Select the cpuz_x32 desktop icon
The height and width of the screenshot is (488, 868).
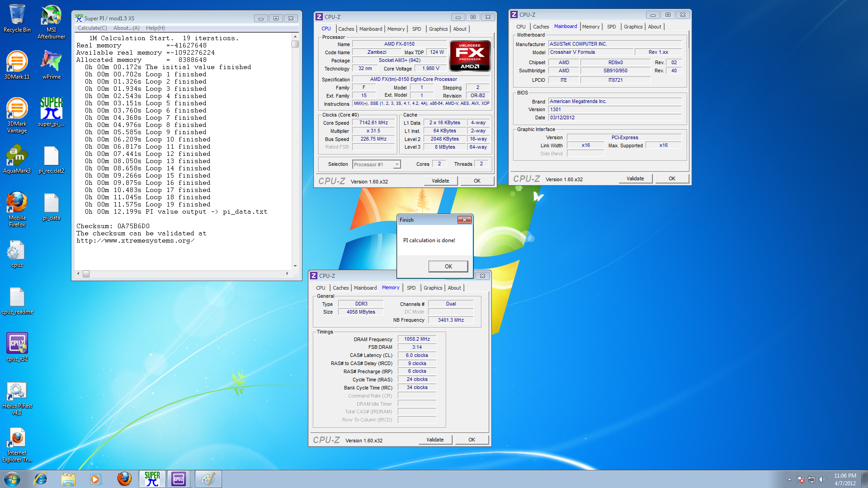coord(17,347)
